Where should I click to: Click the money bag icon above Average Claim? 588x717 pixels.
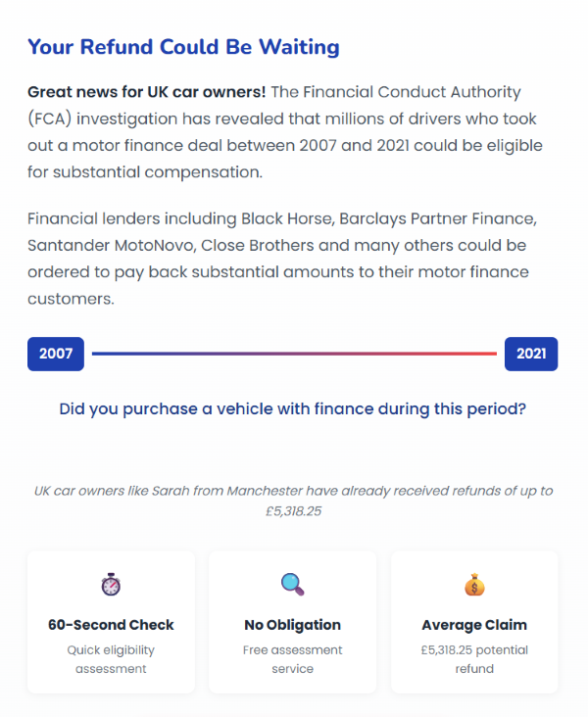pyautogui.click(x=474, y=586)
